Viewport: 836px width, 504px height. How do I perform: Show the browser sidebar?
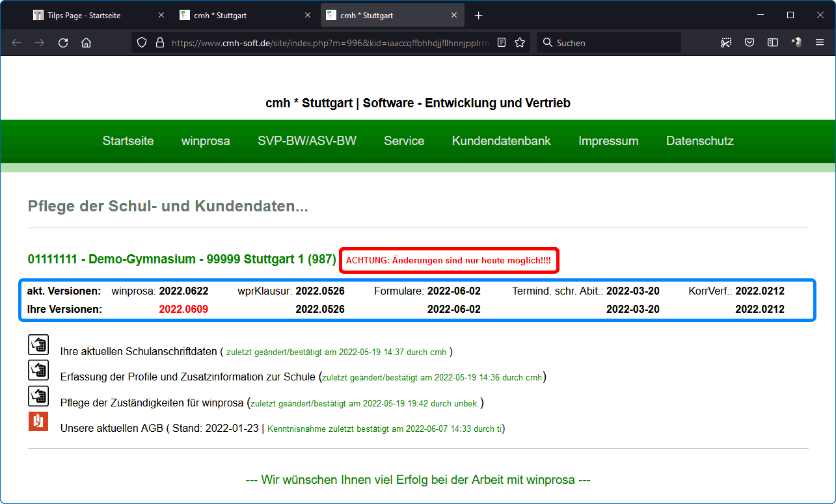[773, 43]
